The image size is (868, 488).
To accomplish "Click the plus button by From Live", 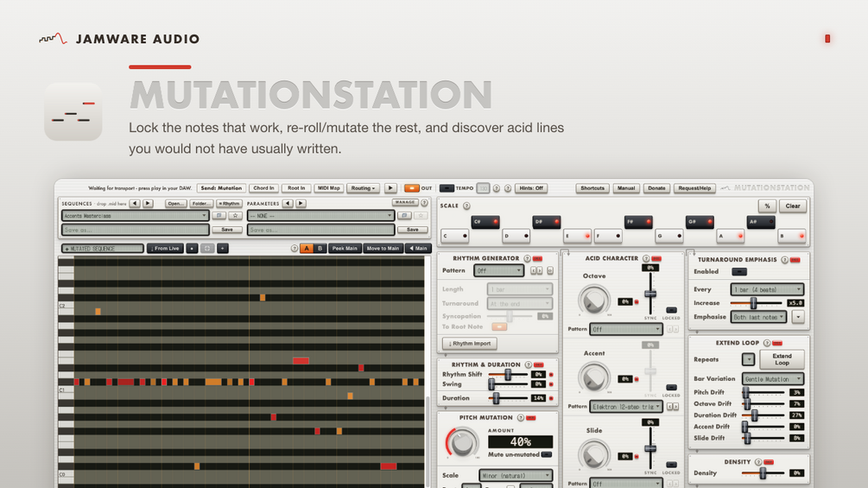I will (223, 249).
